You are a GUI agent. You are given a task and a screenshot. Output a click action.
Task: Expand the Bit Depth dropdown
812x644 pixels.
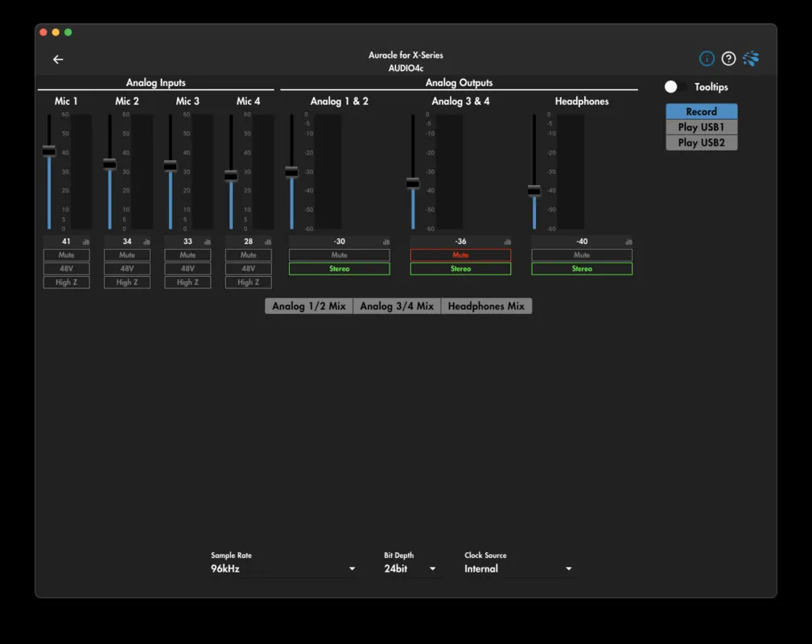411,569
